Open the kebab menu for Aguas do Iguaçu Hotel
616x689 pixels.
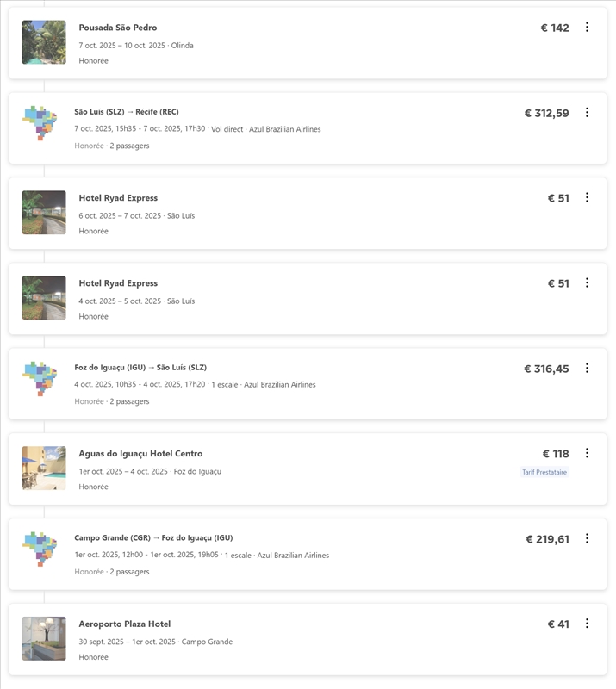[588, 451]
